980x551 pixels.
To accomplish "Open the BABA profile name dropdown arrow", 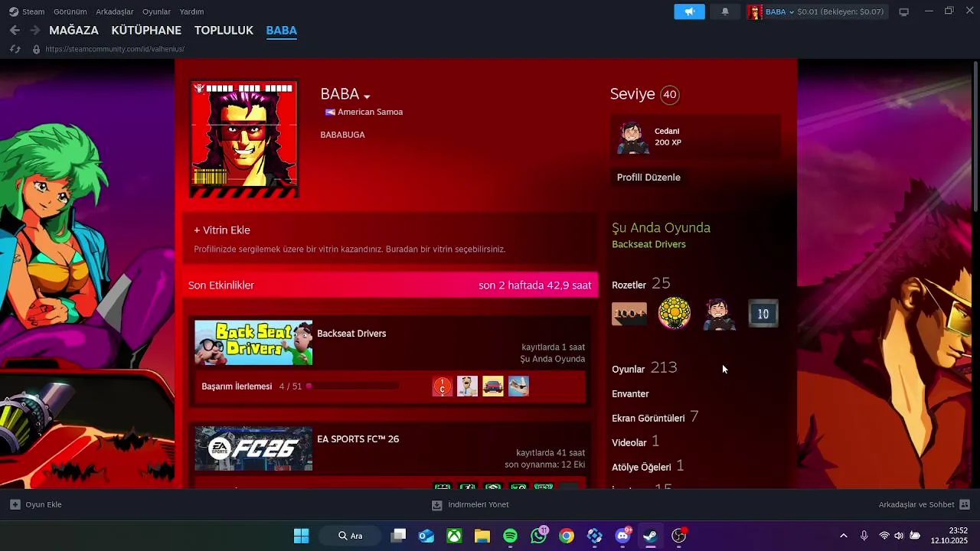I will [367, 96].
